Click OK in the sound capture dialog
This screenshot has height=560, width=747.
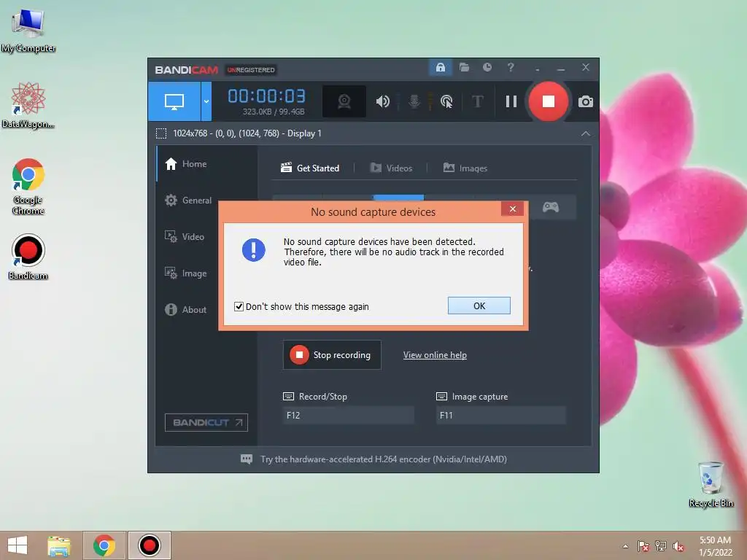pos(479,306)
